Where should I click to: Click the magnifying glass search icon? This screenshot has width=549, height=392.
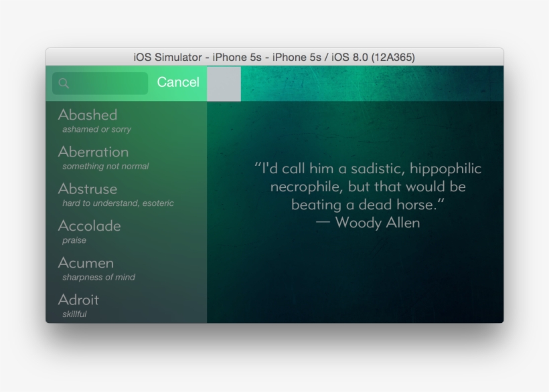64,84
